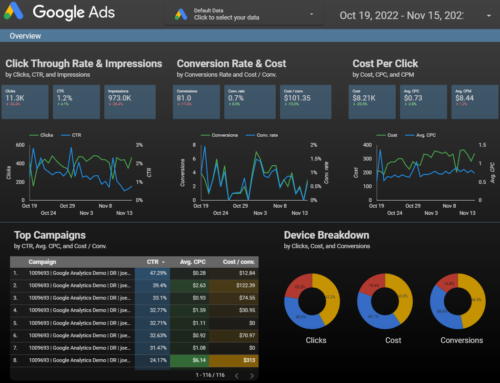Click the 33.1% CTR cell
500x383 pixels.
(152, 298)
